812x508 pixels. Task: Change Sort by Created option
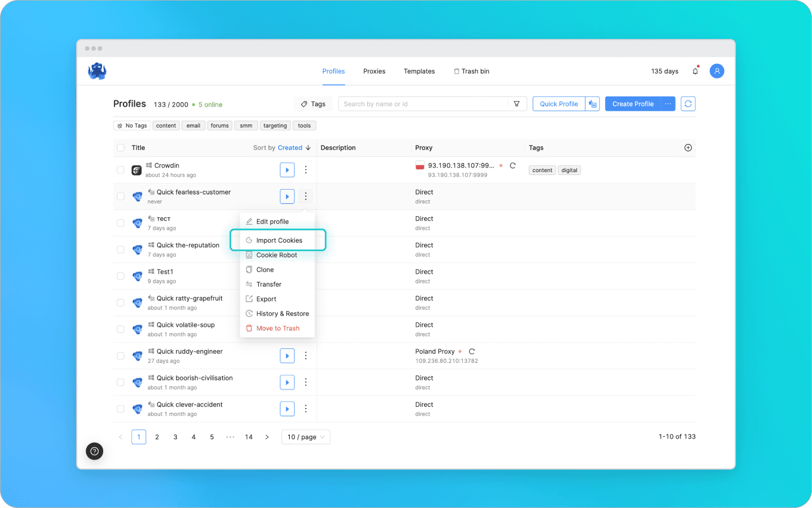290,148
